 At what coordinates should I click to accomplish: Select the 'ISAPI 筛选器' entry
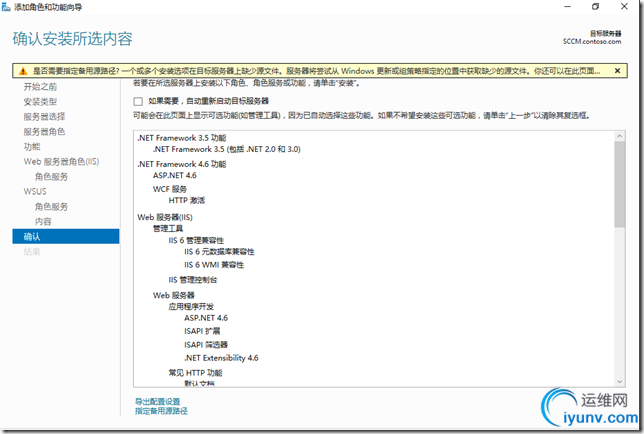point(206,344)
